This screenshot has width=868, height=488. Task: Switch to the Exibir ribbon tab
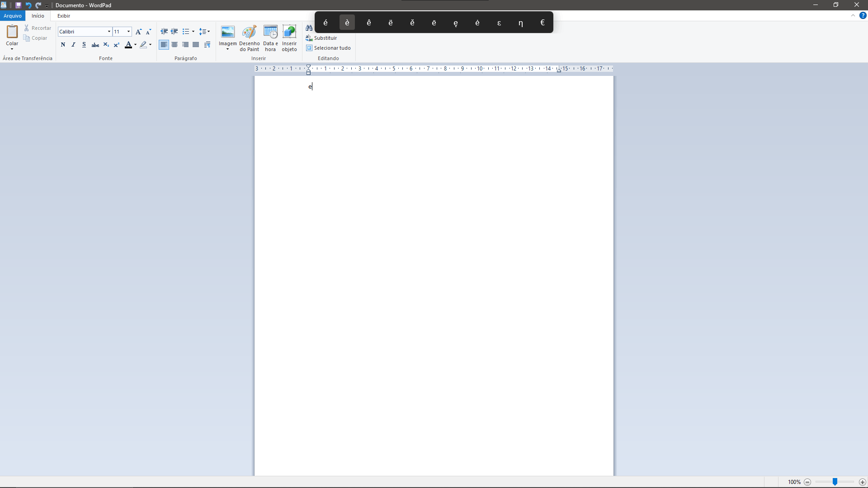tap(64, 16)
